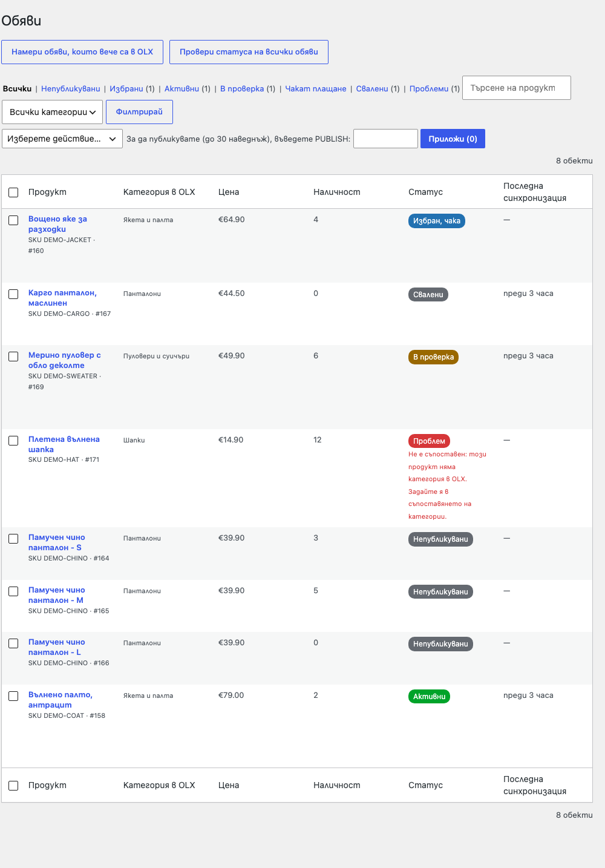Screen dimensions: 605x868
Task: Tick checkbox for Памучен чино панталон - S
Action: tap(13, 539)
